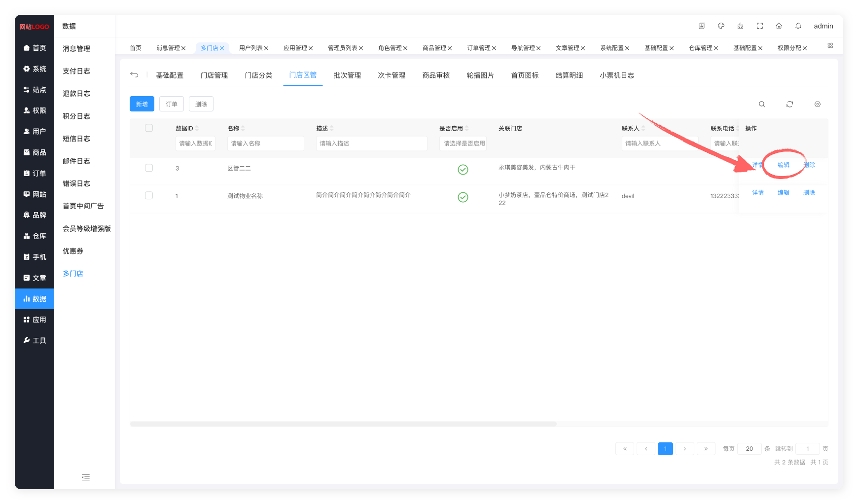Screen dimensions: 858x504
Task: Click the back arrow beside 基础配置
Action: coord(134,75)
